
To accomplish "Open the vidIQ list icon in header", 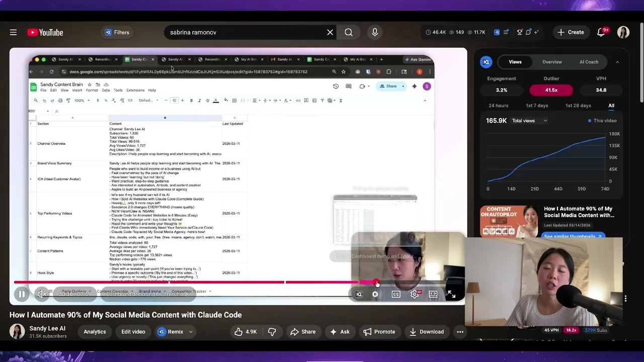I will [x=506, y=32].
